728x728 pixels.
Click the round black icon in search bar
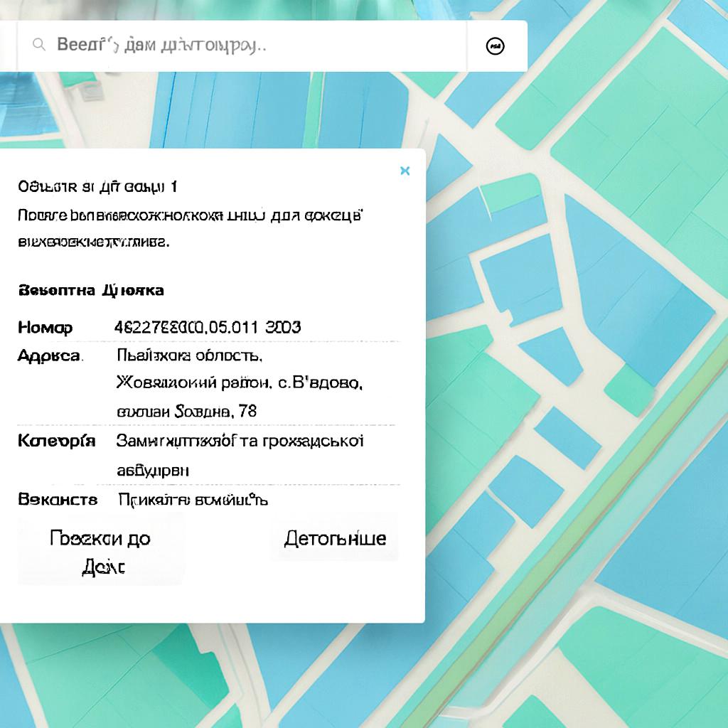pyautogui.click(x=495, y=46)
